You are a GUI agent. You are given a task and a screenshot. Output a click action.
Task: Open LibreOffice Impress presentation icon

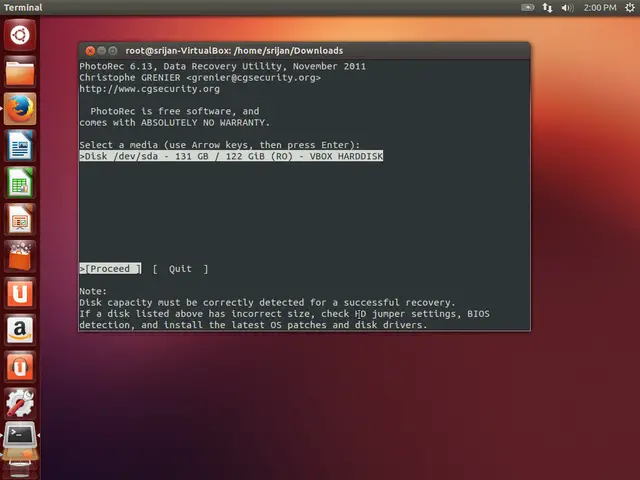click(20, 219)
